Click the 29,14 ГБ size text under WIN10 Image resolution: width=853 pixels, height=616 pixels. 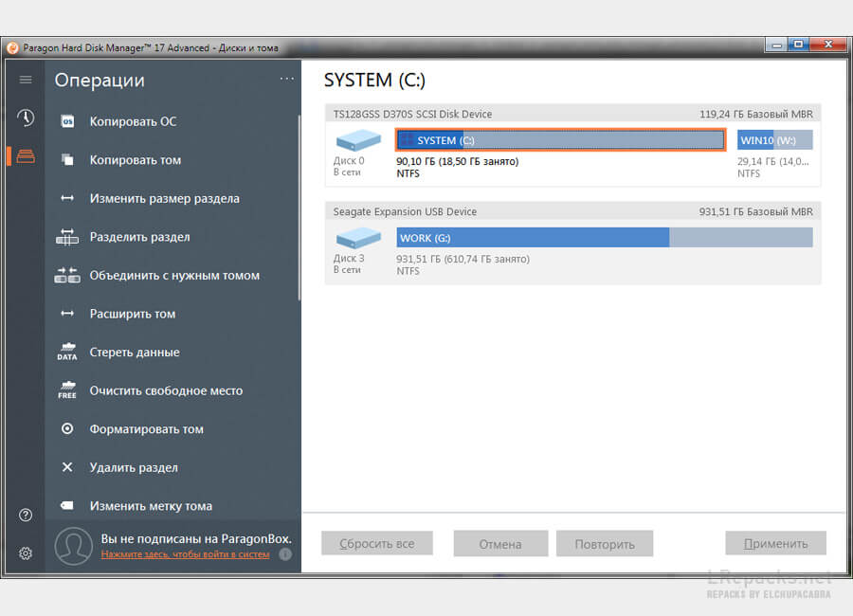pos(773,162)
